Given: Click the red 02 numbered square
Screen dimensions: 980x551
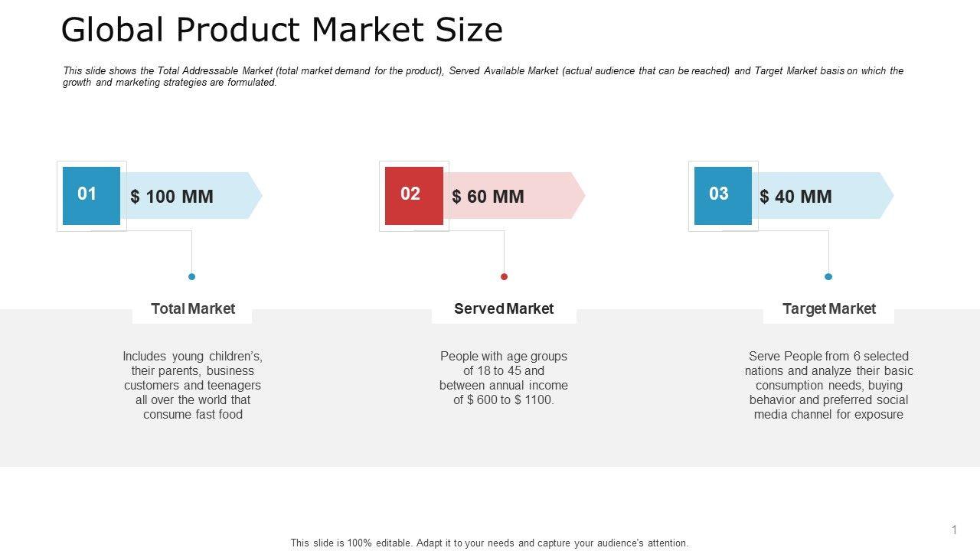Looking at the screenshot, I should 413,195.
